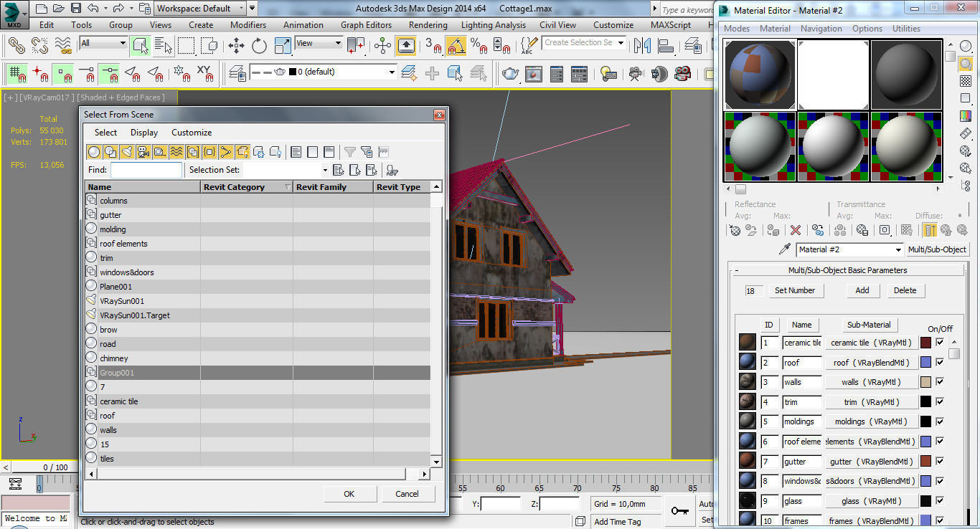
Task: Click Go to Parent icon in Material Editor
Action: click(x=946, y=230)
